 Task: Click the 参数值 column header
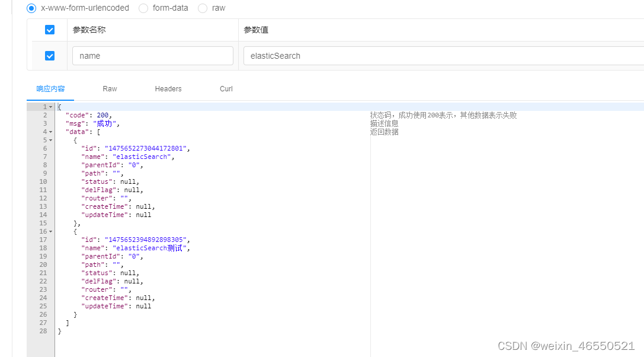(x=256, y=30)
